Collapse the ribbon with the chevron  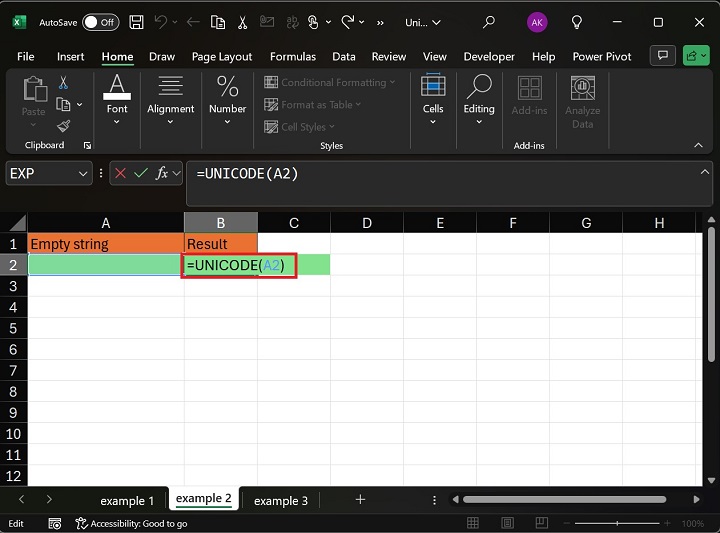pos(700,146)
